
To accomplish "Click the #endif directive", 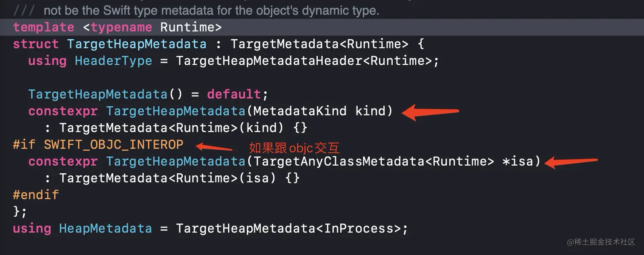I will [x=36, y=195].
